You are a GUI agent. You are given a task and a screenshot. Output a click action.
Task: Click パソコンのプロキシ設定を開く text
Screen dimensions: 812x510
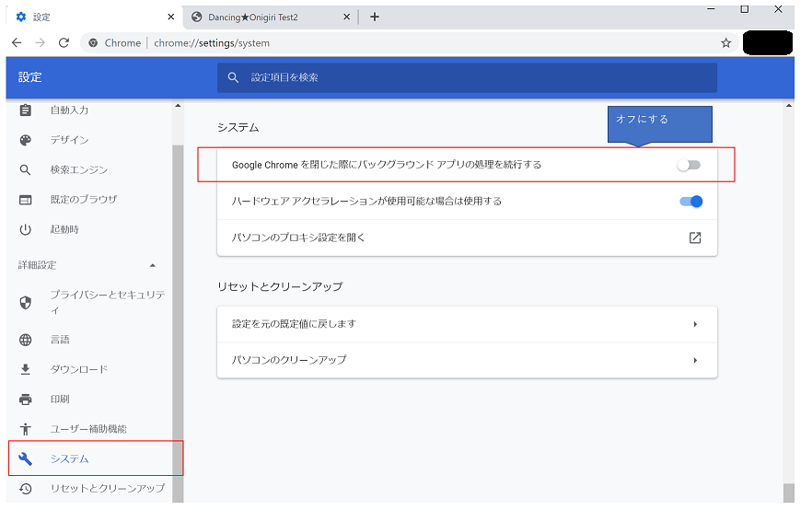point(298,238)
